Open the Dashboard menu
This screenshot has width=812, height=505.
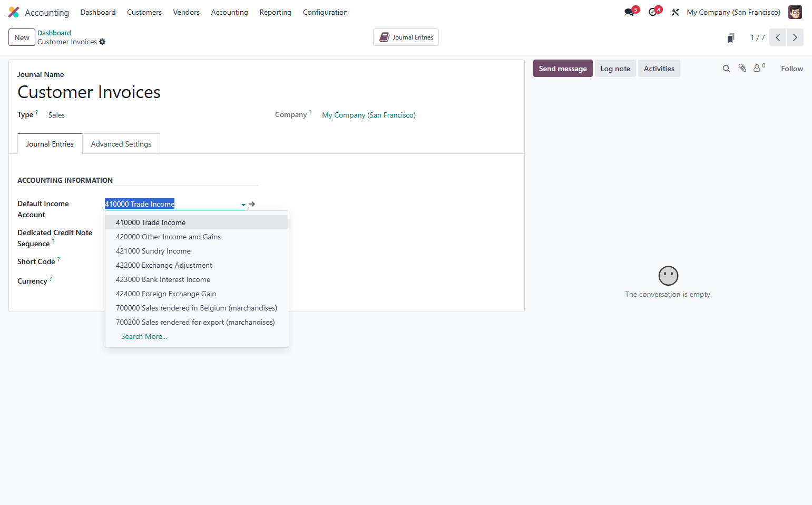pyautogui.click(x=98, y=12)
